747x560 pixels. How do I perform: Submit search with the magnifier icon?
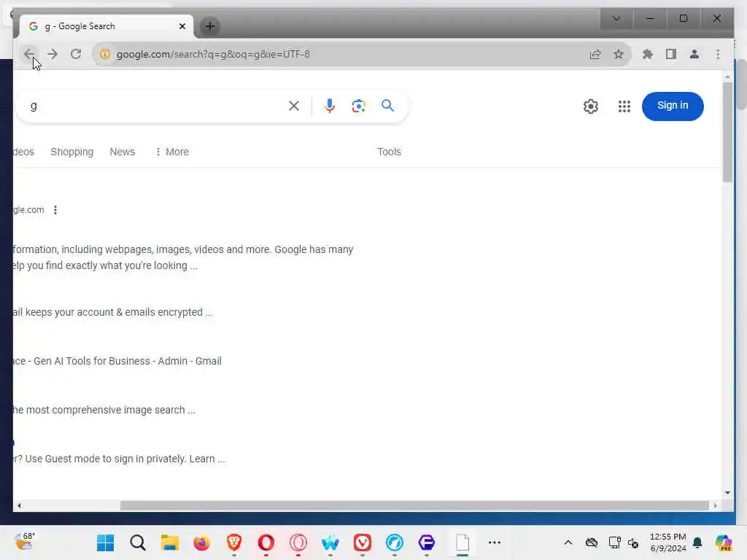388,106
